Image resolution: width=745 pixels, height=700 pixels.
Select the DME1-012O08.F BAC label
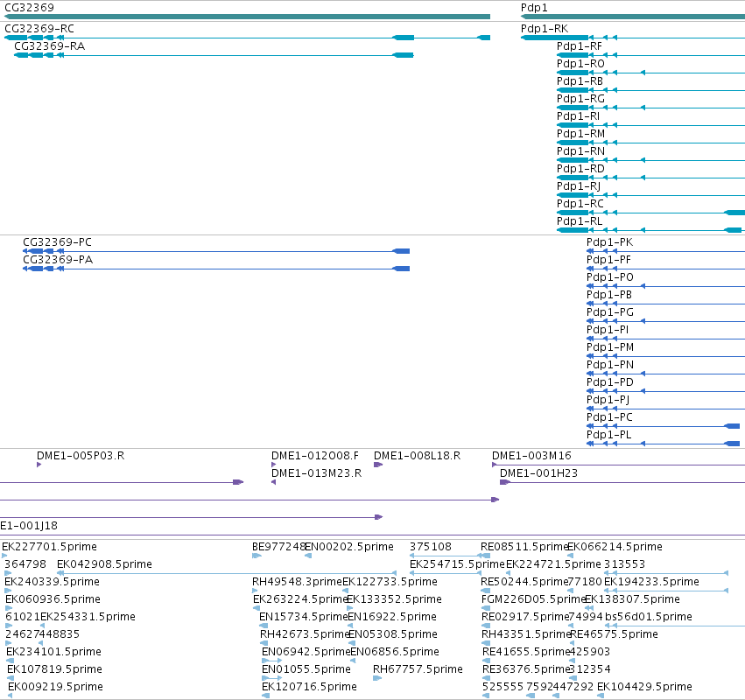click(315, 456)
